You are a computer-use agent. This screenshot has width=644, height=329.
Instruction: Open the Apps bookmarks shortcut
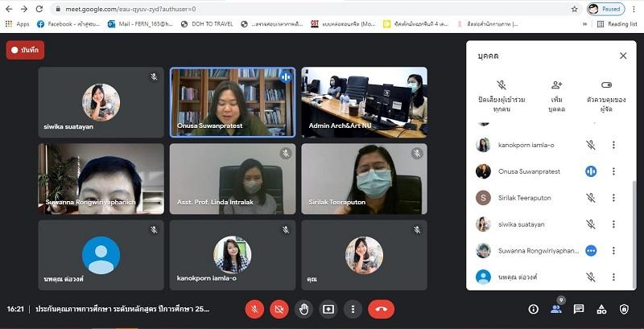pyautogui.click(x=17, y=24)
